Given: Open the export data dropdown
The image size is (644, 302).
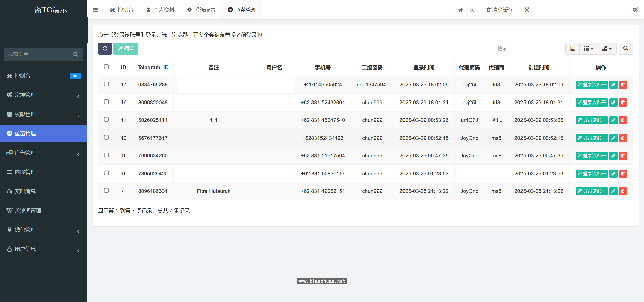Looking at the screenshot, I should (607, 48).
